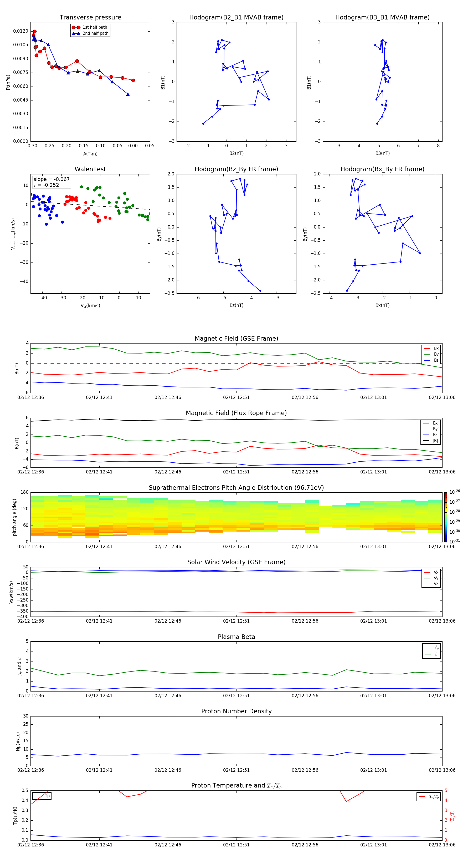The height and width of the screenshot is (868, 473).
Task: Click the 'V_remaining(km/s)' axis label
Action: (13, 234)
